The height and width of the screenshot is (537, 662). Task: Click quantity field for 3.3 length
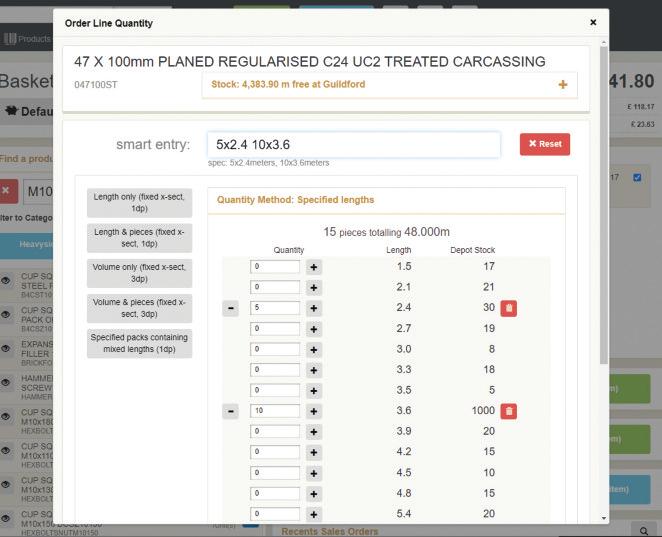point(275,370)
